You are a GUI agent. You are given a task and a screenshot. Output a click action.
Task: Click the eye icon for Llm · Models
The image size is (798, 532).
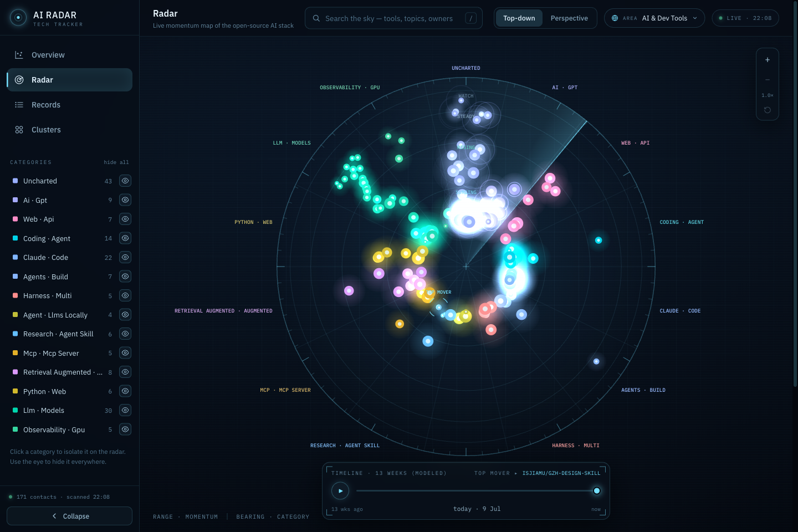(125, 410)
